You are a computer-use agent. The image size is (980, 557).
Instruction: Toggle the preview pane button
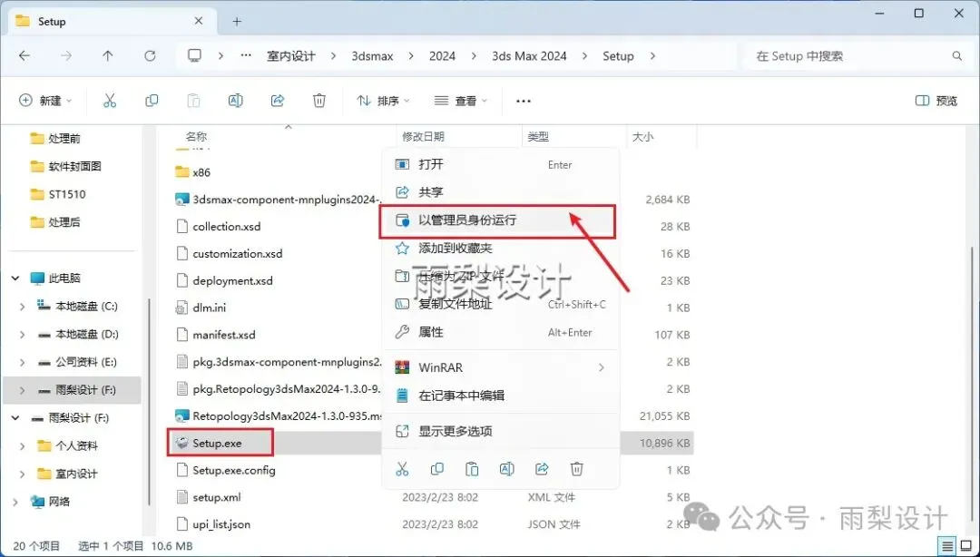click(x=936, y=101)
